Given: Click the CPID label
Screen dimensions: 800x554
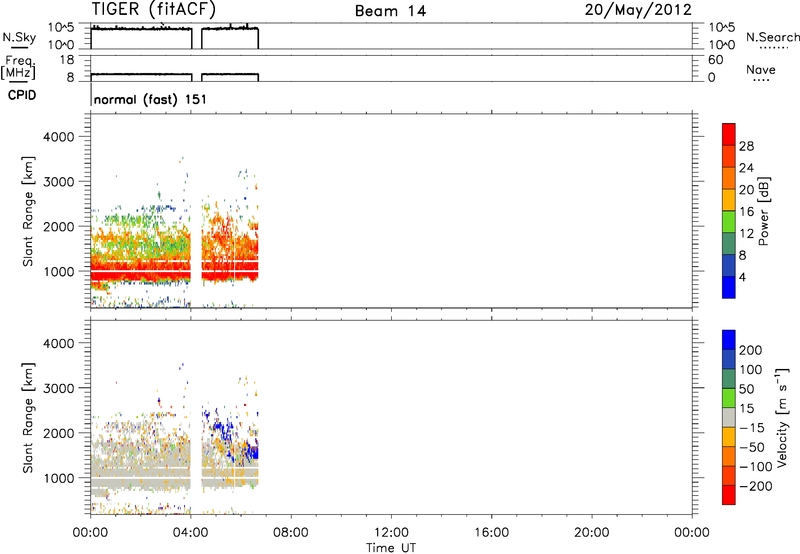Looking at the screenshot, I should [x=22, y=95].
